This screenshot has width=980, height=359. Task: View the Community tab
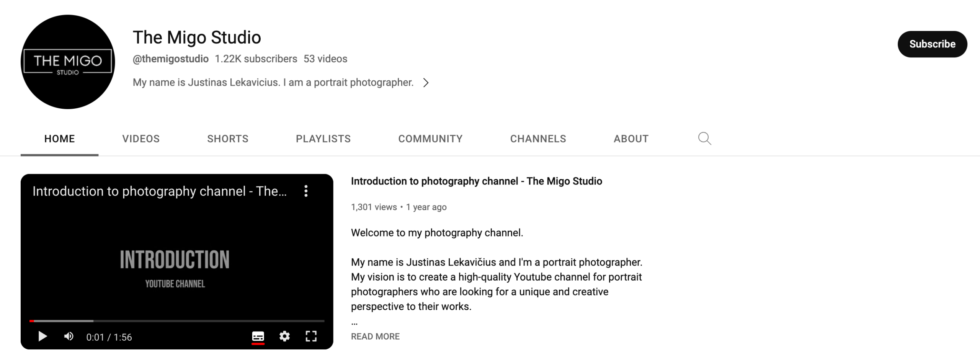tap(430, 139)
